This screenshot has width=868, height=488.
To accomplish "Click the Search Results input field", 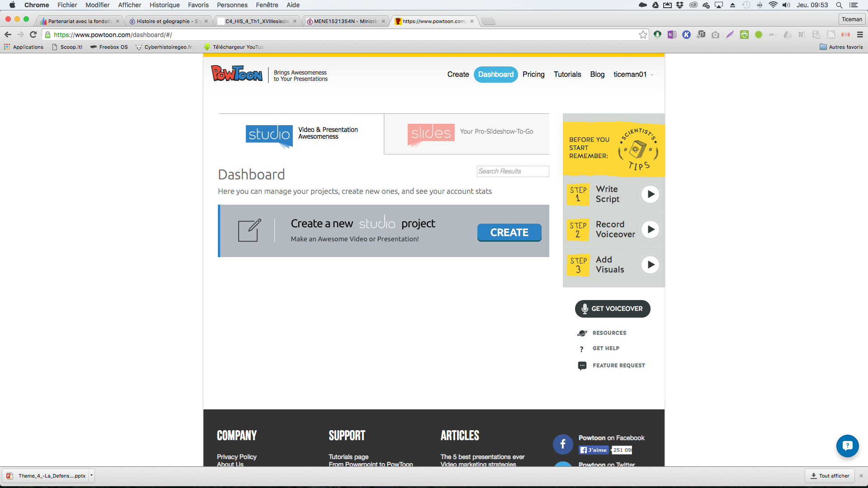I will coord(513,171).
